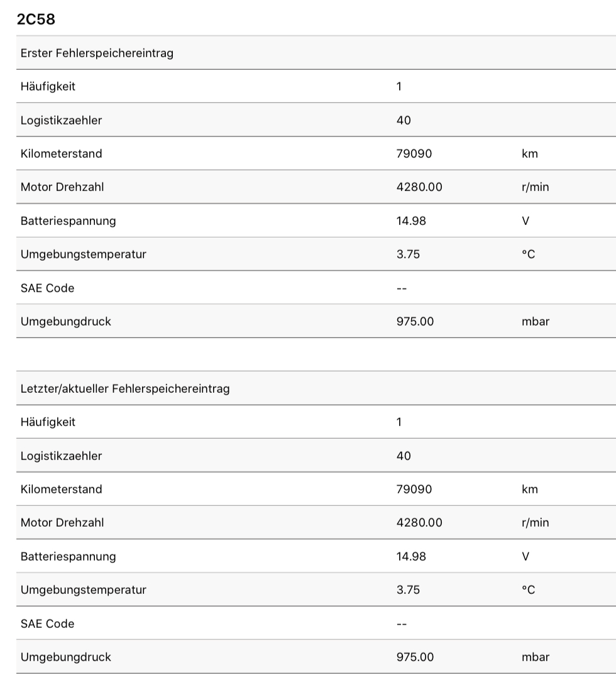616x680 pixels.
Task: Select the mbar unit in last entry
Action: pos(536,657)
